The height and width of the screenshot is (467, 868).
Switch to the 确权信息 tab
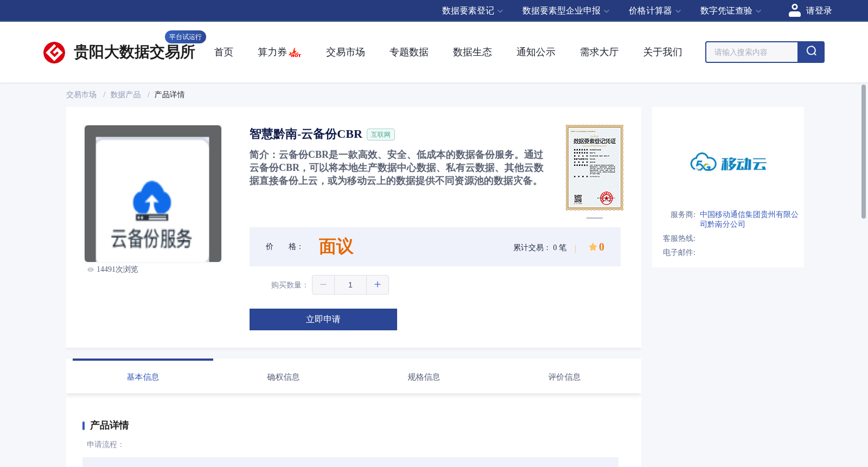click(x=283, y=377)
